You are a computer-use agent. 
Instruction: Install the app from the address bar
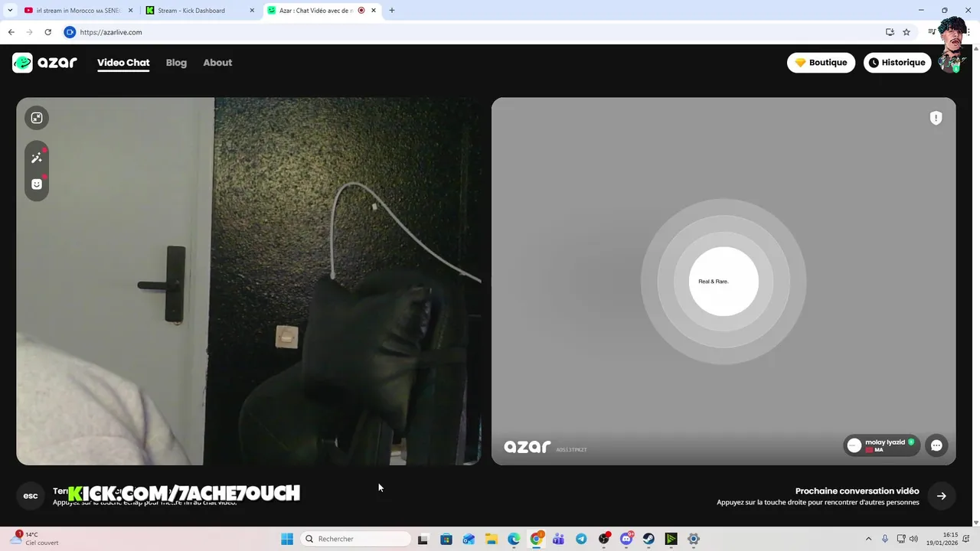[x=890, y=32]
